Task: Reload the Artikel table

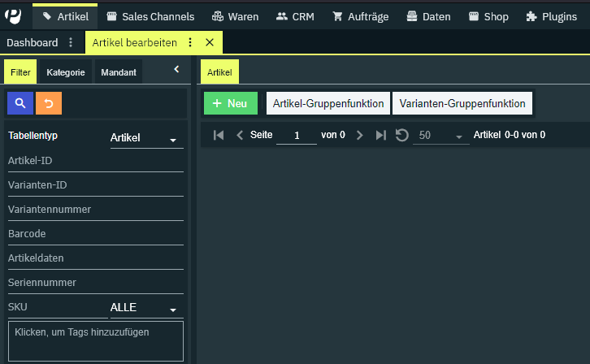Action: click(401, 135)
